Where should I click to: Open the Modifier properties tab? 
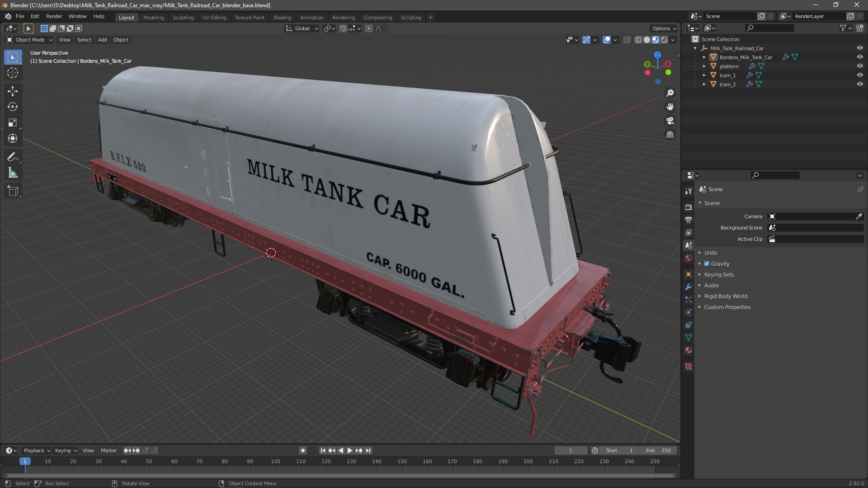689,287
